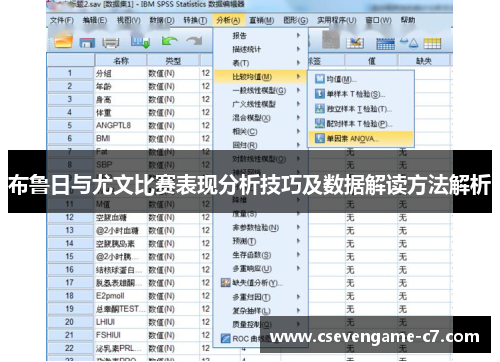Open ROC curve via its icon
The image size is (500, 362).
click(x=226, y=338)
